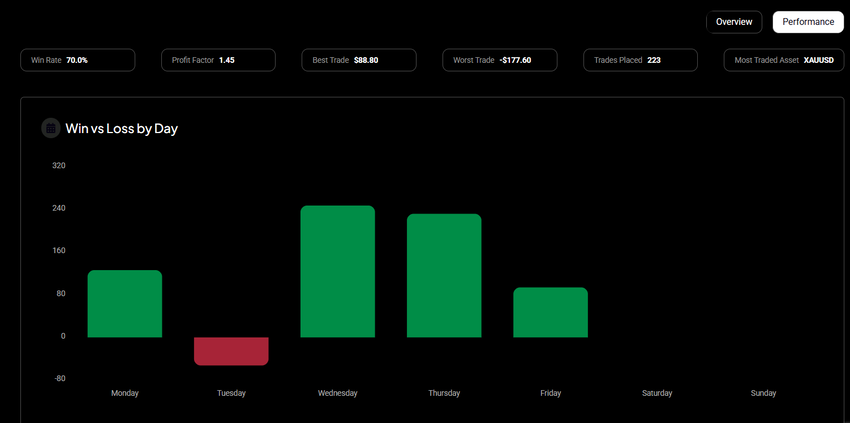
Task: Click the calendar icon beside the chart title
Action: point(50,128)
